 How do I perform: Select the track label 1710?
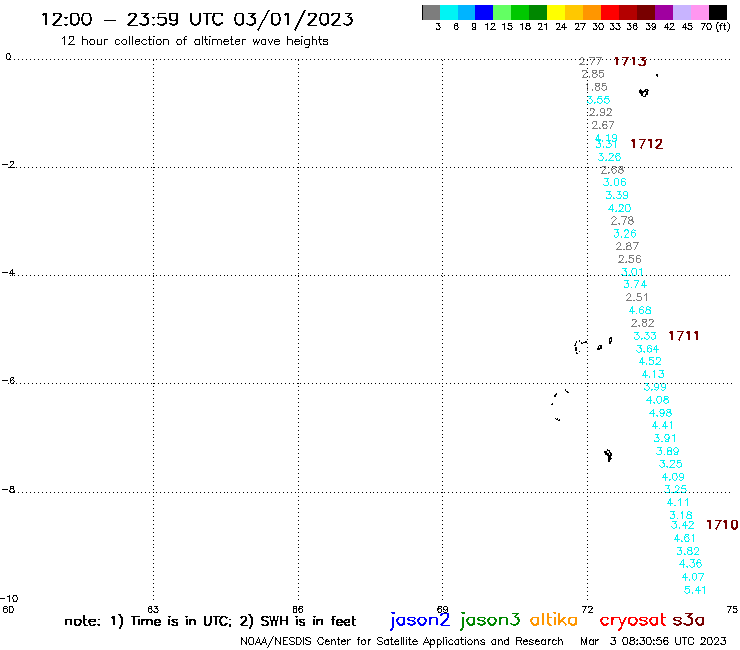pyautogui.click(x=722, y=525)
